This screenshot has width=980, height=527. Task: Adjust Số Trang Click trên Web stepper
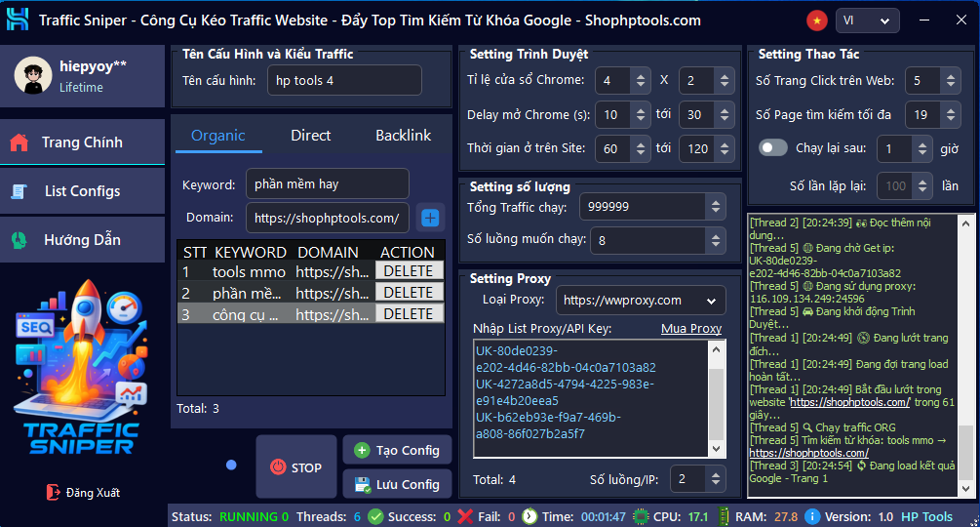(950, 80)
